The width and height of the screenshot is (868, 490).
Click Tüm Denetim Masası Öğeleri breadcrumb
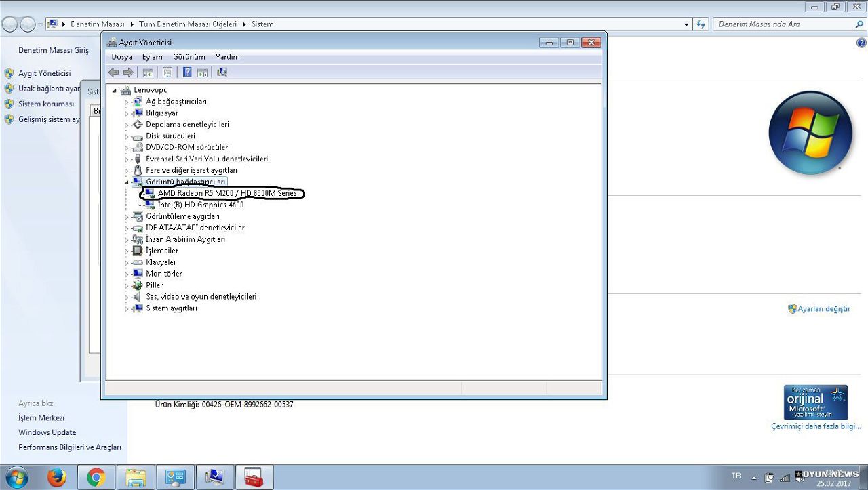(188, 24)
